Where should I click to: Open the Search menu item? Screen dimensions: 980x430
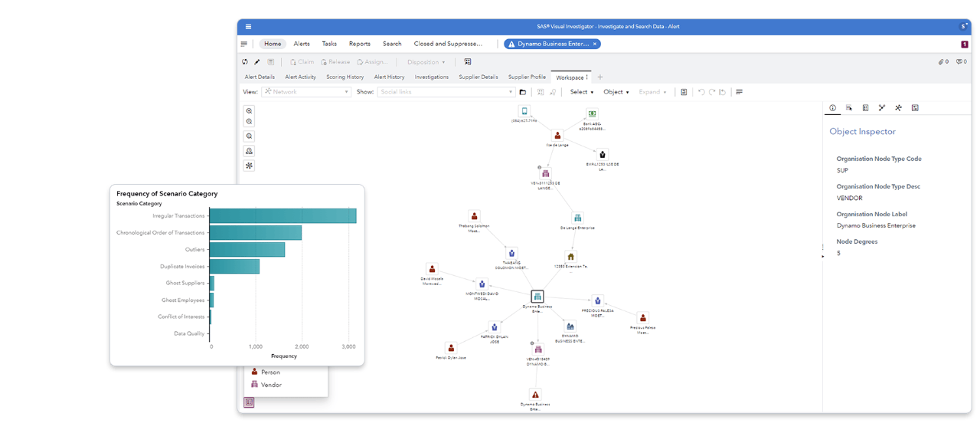(392, 44)
